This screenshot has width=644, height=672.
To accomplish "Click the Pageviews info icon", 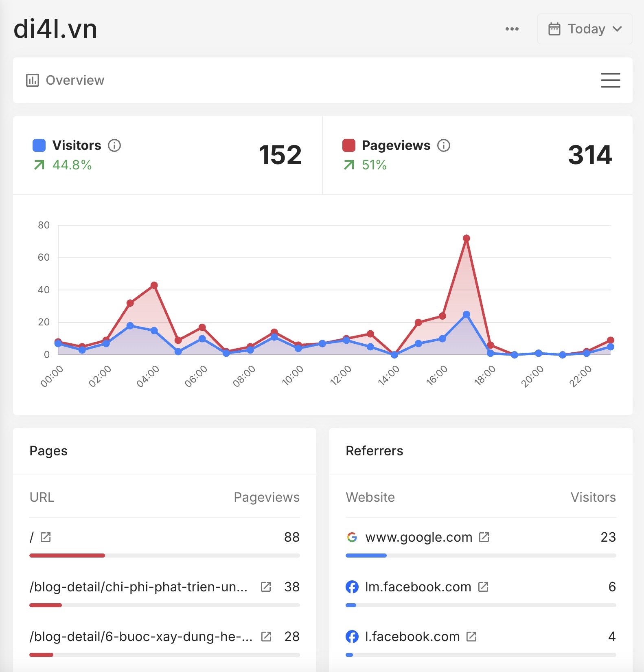I will tap(444, 145).
